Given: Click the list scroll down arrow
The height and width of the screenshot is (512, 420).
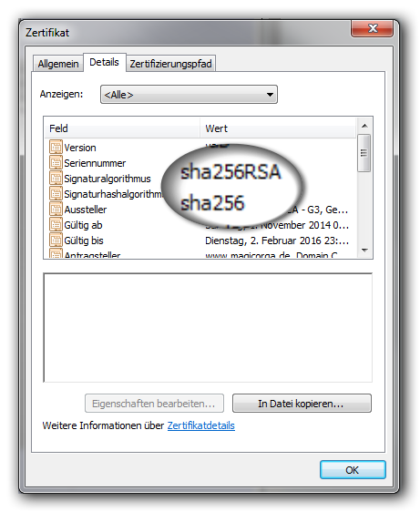Looking at the screenshot, I should (x=364, y=251).
